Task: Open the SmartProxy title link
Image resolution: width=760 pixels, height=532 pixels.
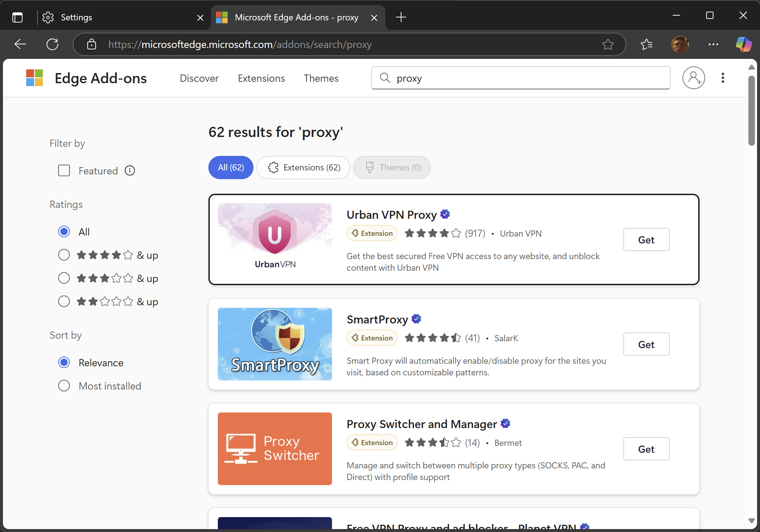Action: (x=377, y=319)
